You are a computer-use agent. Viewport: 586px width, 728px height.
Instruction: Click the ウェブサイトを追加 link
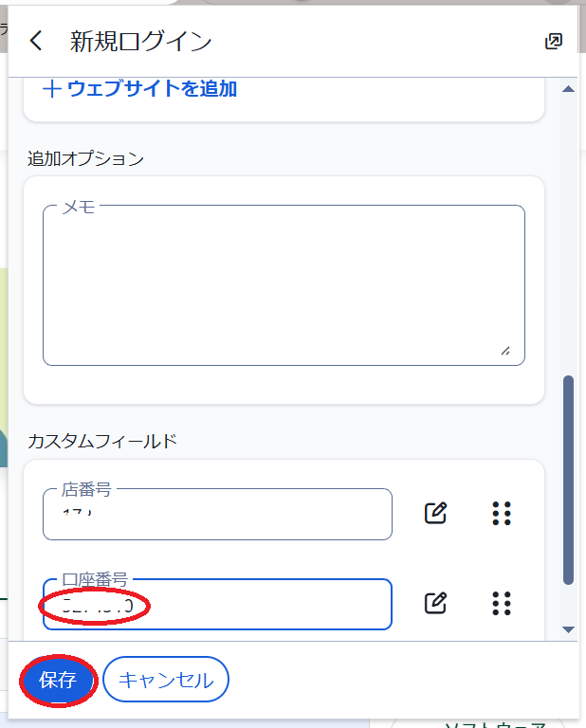140,89
